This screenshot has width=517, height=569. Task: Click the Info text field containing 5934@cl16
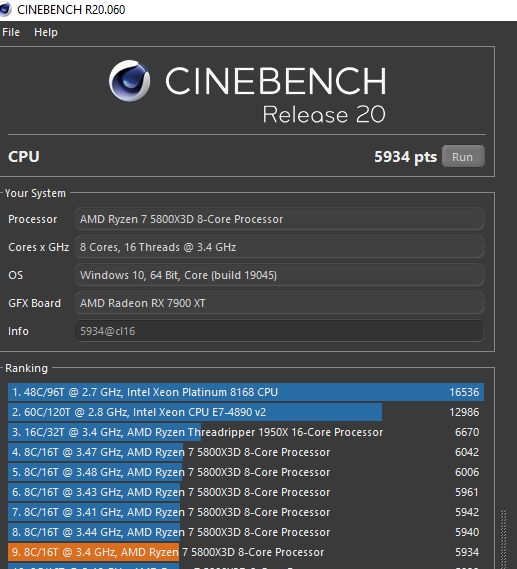[279, 331]
